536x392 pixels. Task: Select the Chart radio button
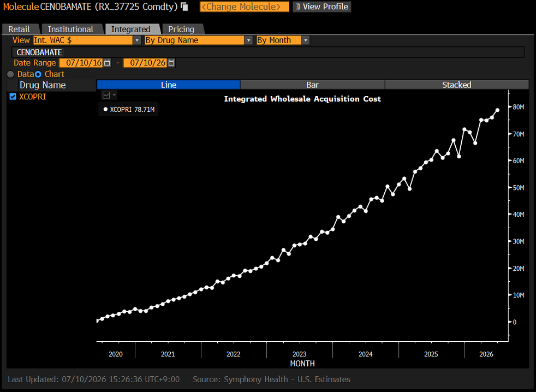point(38,74)
